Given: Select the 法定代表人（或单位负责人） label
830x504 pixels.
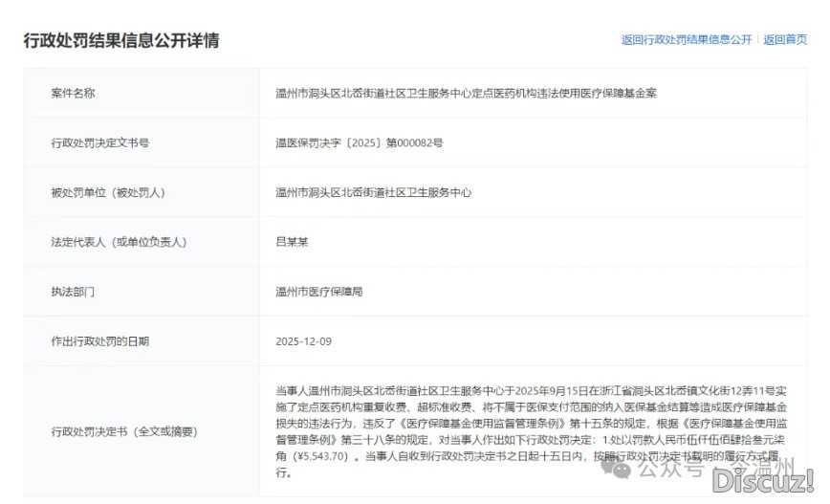Looking at the screenshot, I should [x=118, y=242].
